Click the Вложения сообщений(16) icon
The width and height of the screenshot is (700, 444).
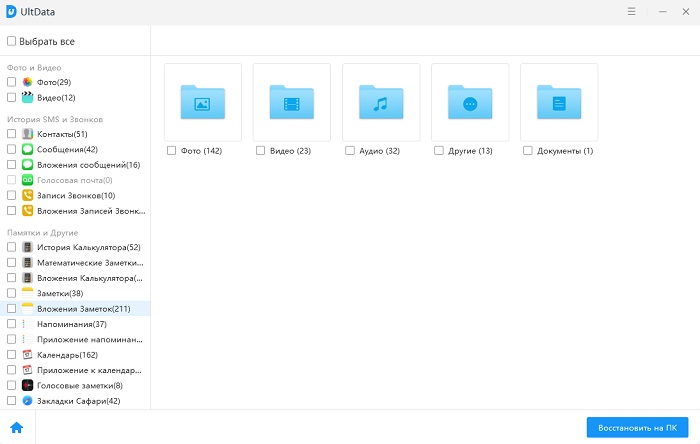click(x=28, y=165)
